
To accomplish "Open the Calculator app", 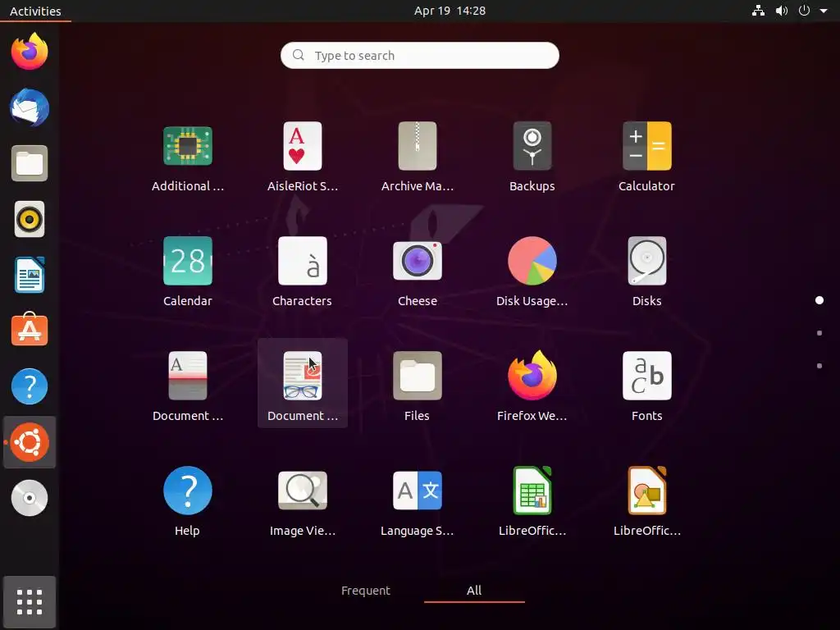I will click(x=646, y=146).
